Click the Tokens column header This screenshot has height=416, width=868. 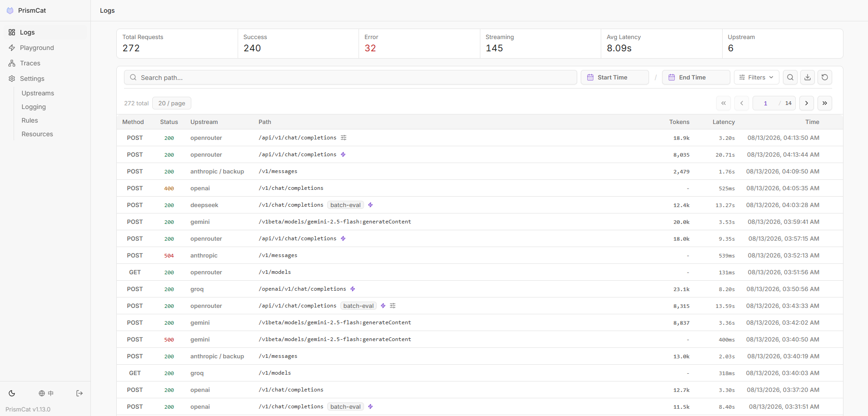tap(679, 122)
